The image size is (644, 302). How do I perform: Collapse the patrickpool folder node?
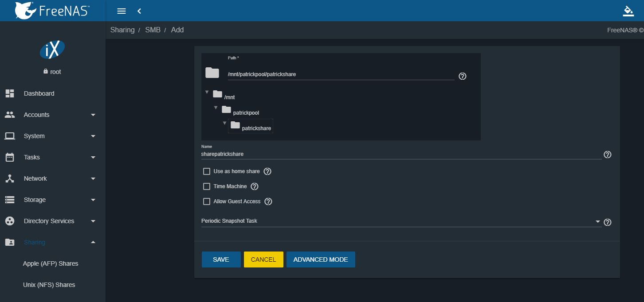[216, 108]
